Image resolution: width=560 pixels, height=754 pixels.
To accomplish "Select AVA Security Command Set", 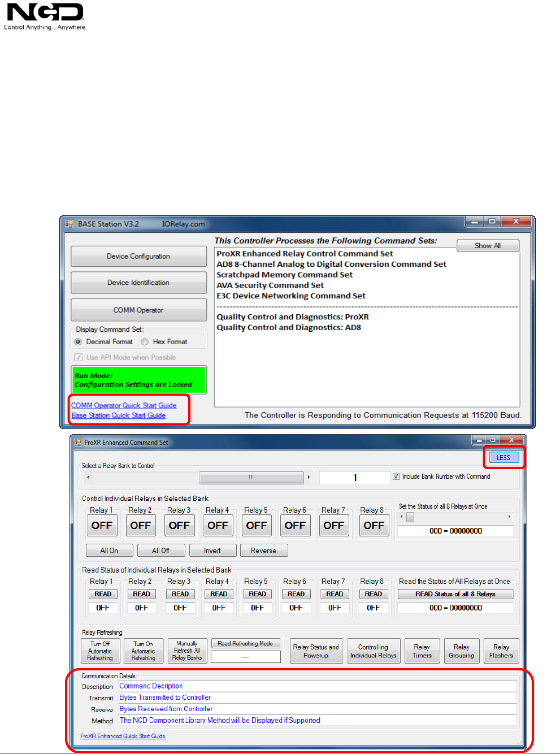I will pyautogui.click(x=270, y=285).
